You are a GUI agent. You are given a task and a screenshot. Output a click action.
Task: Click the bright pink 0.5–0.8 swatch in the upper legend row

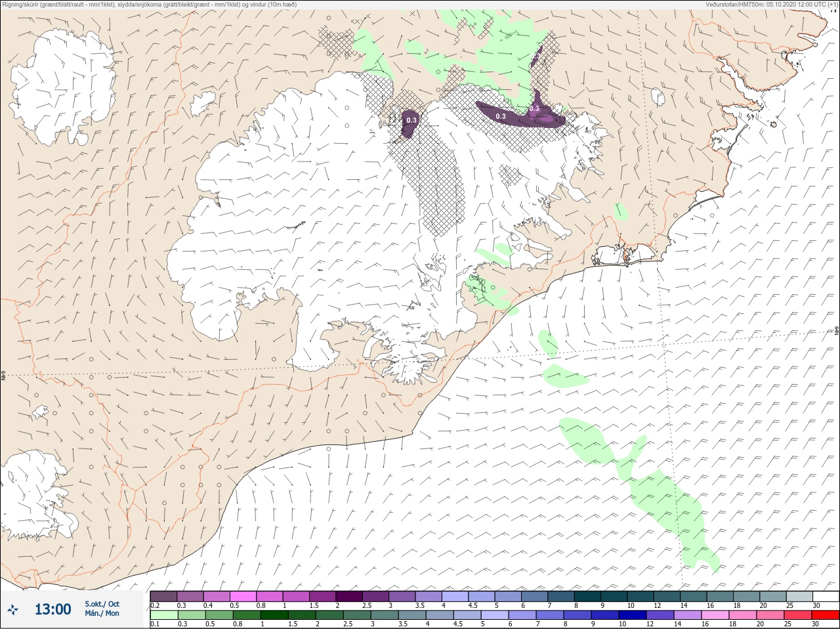(243, 596)
